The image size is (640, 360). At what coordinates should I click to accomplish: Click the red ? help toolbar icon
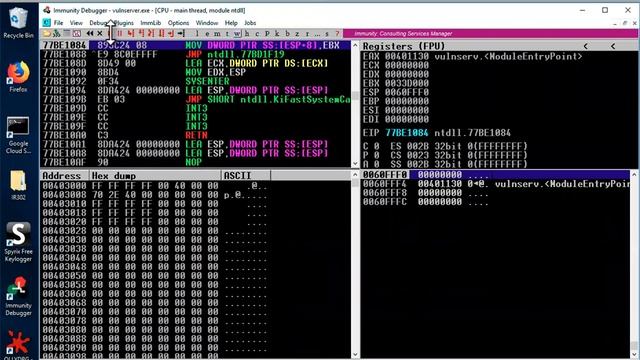click(338, 33)
